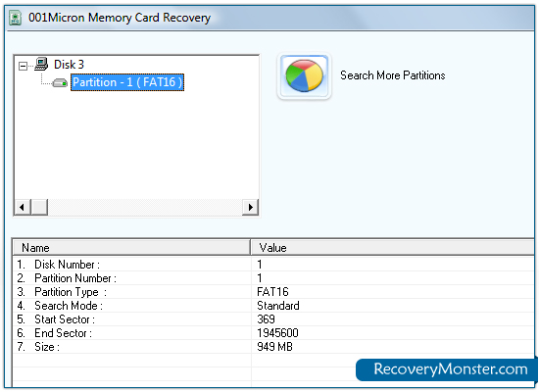Open the RecoveryMonster.com link
This screenshot has height=392, width=539.
tap(446, 369)
